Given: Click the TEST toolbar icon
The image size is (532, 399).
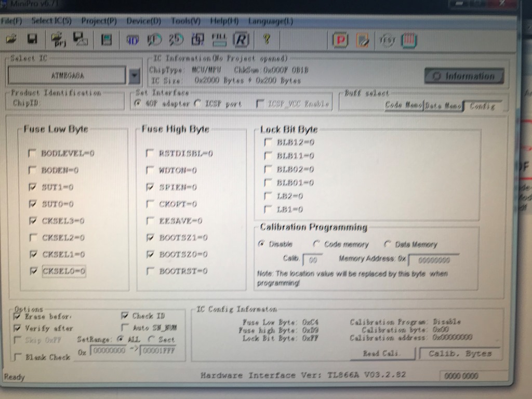Looking at the screenshot, I should 387,40.
